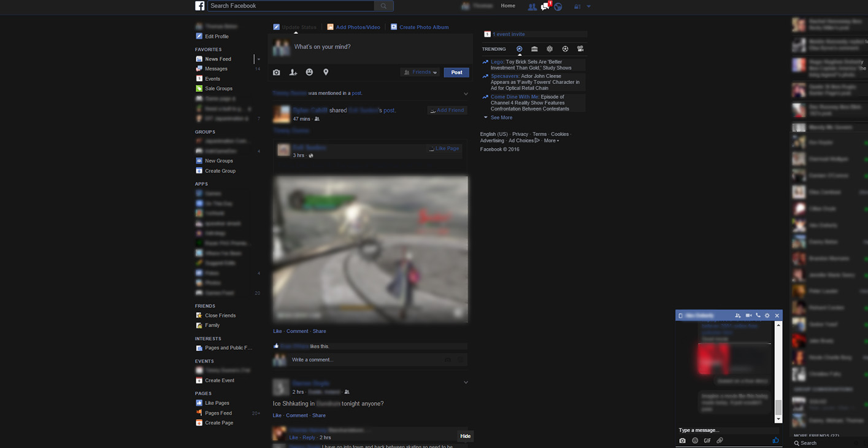The image size is (868, 448).
Task: Open chat emoji sticker icon
Action: [x=695, y=441]
